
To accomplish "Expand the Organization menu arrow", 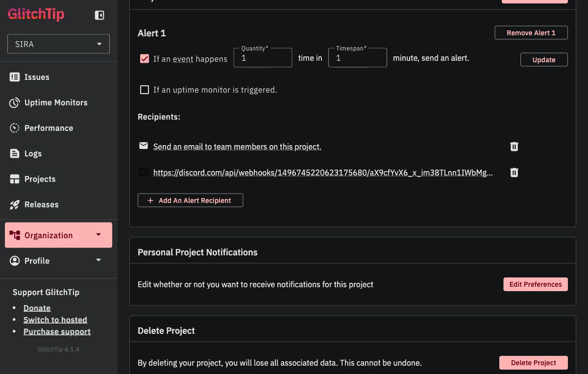I will [98, 235].
